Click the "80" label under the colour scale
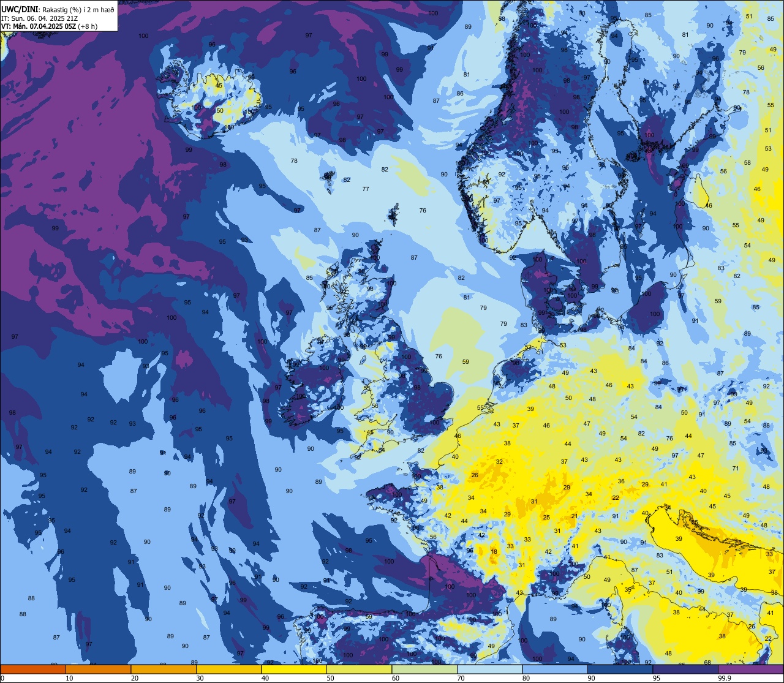The height and width of the screenshot is (683, 784). click(x=526, y=678)
